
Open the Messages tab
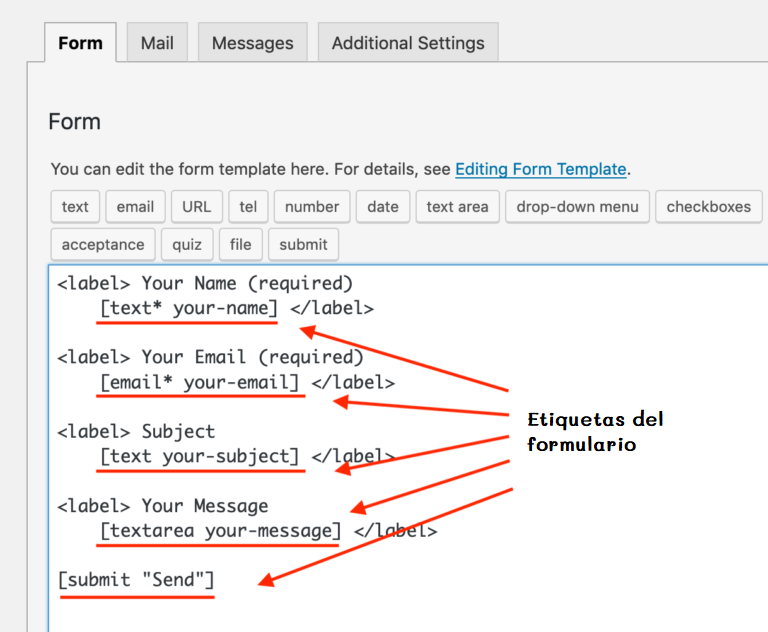(x=253, y=43)
